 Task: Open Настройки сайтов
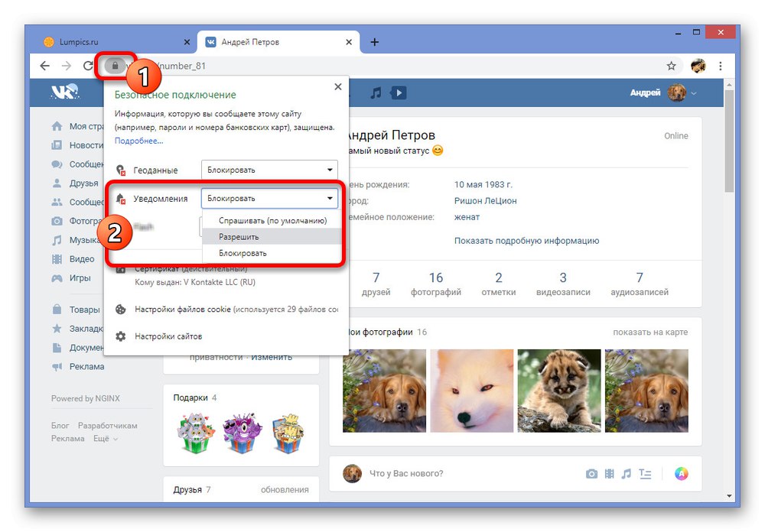(x=168, y=336)
